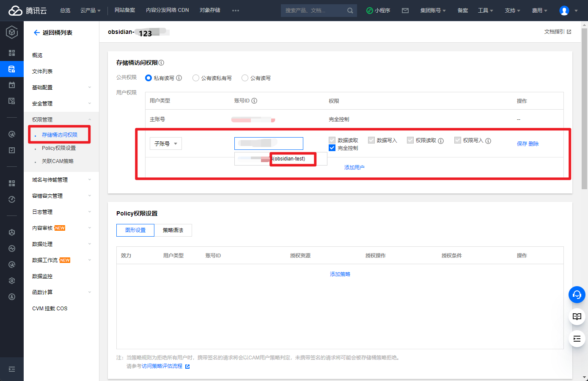Open Policy权限设置 in the side menu
Viewport: 588px width, 381px height.
[59, 148]
